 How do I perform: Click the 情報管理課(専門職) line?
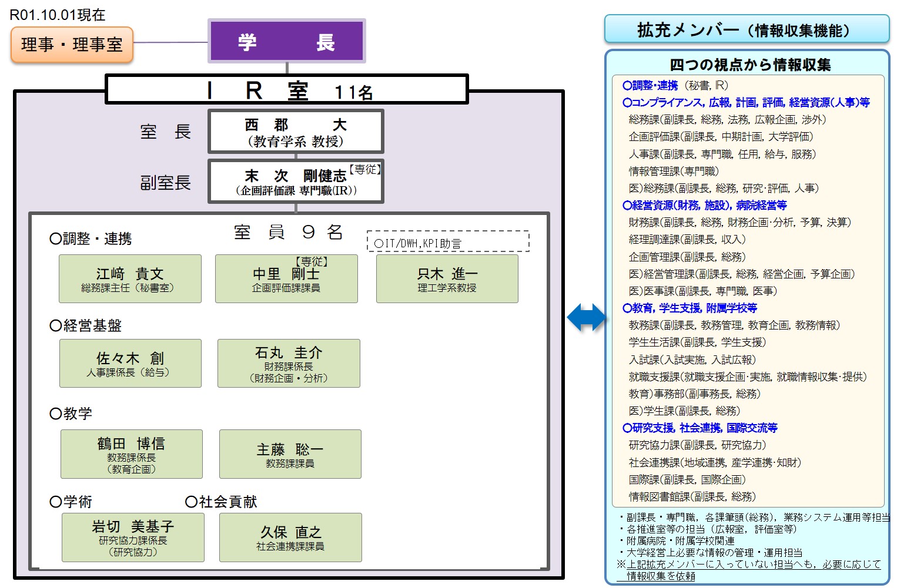tap(674, 171)
